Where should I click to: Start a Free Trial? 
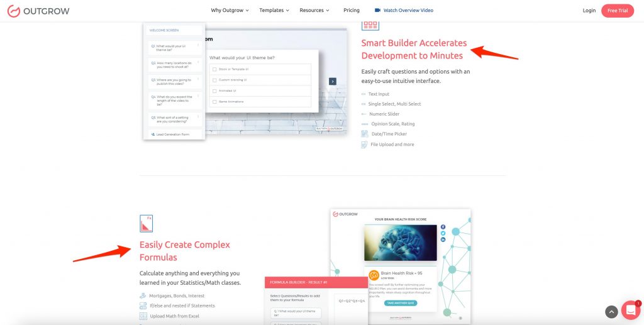[x=617, y=11]
